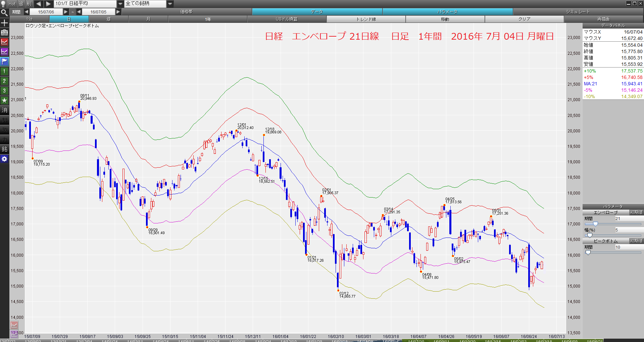Open the 全ての銘柄 filter dropdown
Viewport: 644px width, 342px height.
click(x=170, y=4)
